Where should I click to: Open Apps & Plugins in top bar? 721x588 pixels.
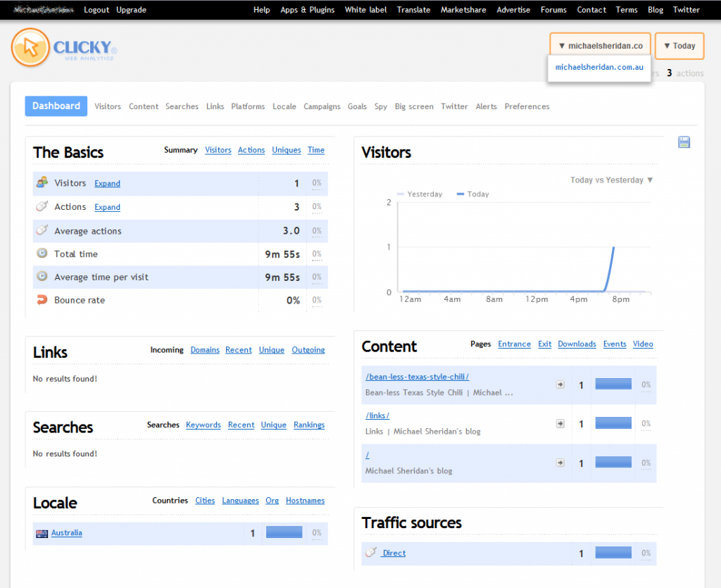pyautogui.click(x=308, y=10)
